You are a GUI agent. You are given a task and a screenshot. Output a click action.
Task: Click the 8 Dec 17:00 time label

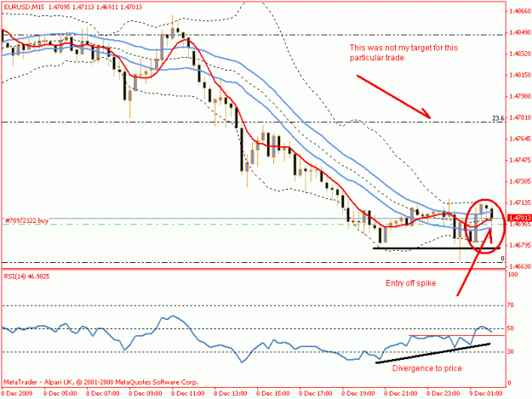[x=316, y=393]
